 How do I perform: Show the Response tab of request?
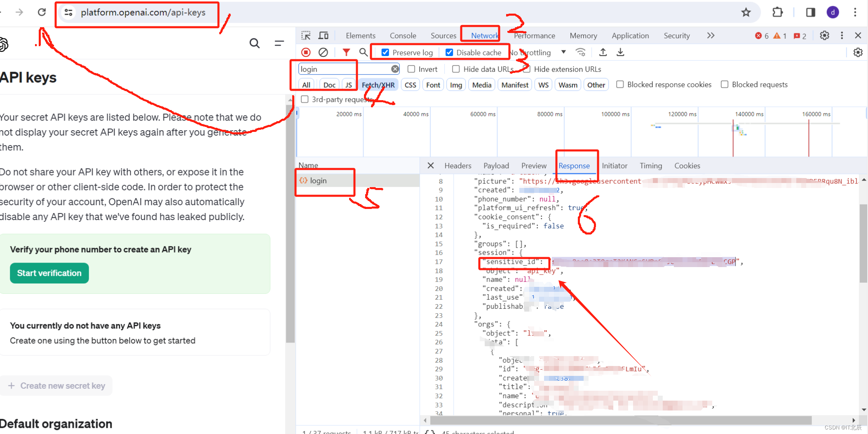574,165
